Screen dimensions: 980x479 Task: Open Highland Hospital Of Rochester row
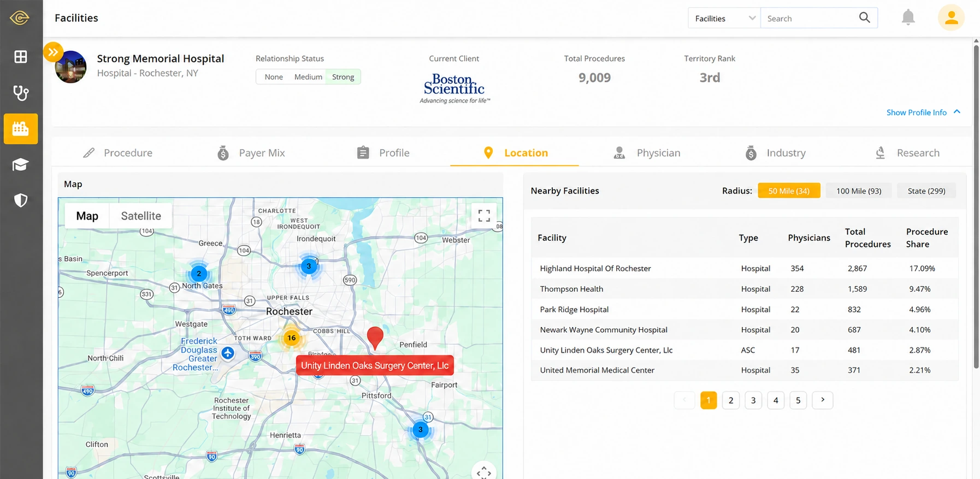tap(745, 268)
